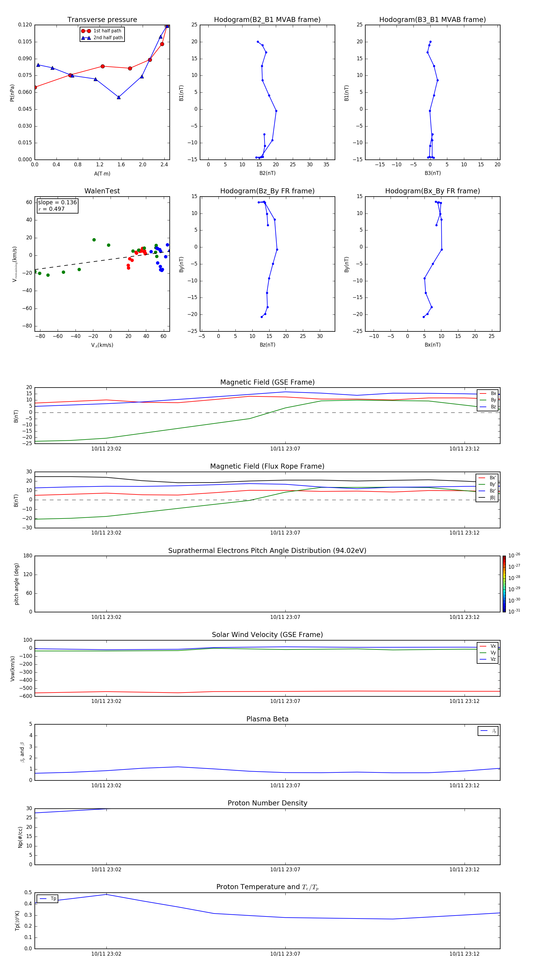Select 'Bz' in the GSE magnetic field legend
Viewport: 535px width, 980px height.
tap(488, 407)
